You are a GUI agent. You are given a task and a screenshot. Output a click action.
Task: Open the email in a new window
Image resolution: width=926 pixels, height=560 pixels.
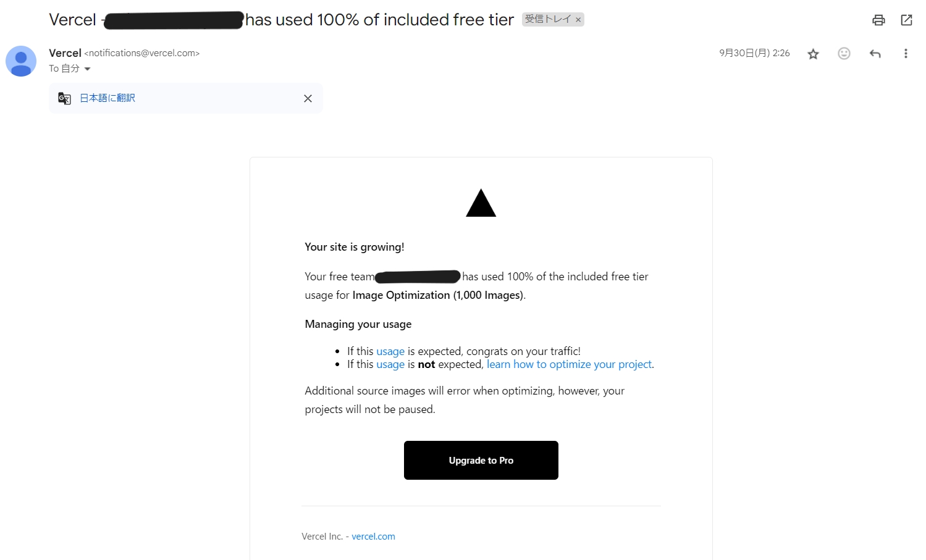click(x=906, y=20)
